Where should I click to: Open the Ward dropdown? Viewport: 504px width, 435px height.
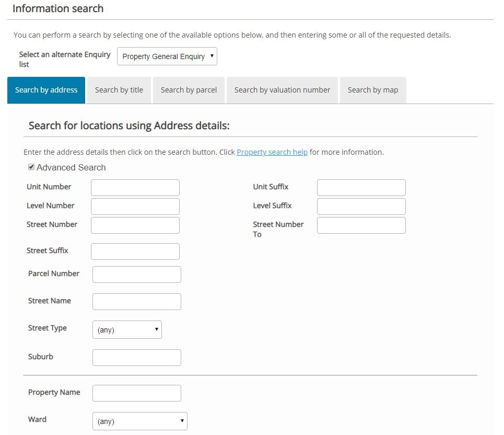[x=139, y=421]
